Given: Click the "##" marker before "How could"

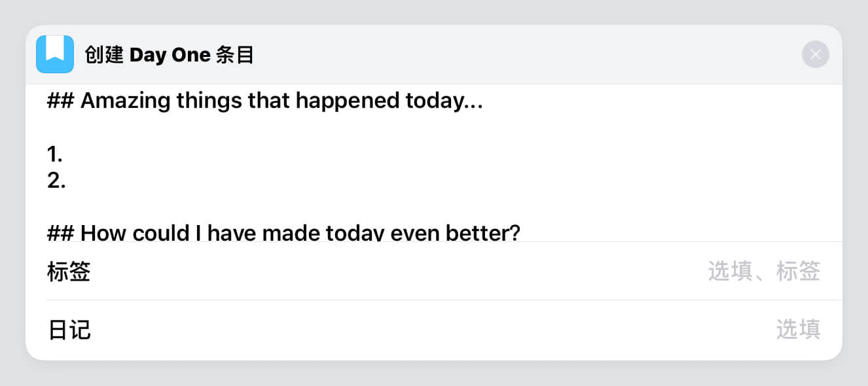Looking at the screenshot, I should [60, 233].
